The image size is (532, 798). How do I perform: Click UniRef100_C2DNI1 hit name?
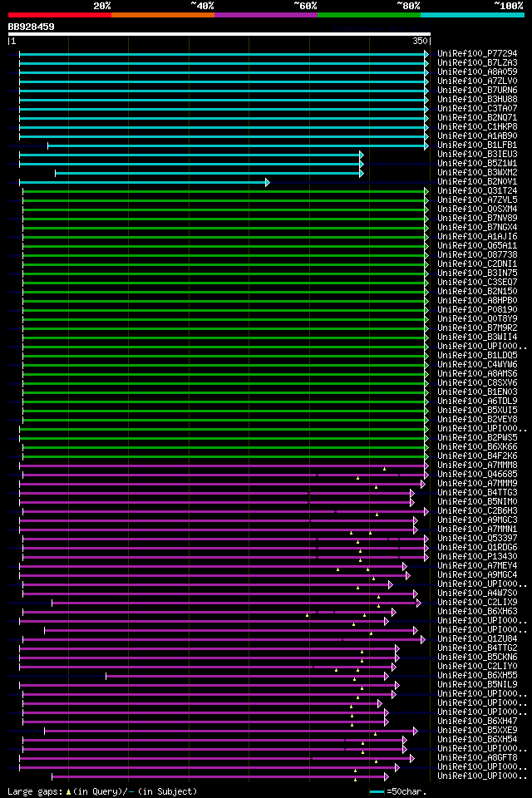(477, 264)
